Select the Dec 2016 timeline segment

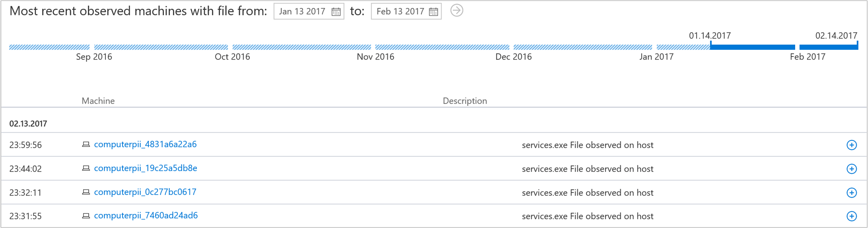point(582,47)
